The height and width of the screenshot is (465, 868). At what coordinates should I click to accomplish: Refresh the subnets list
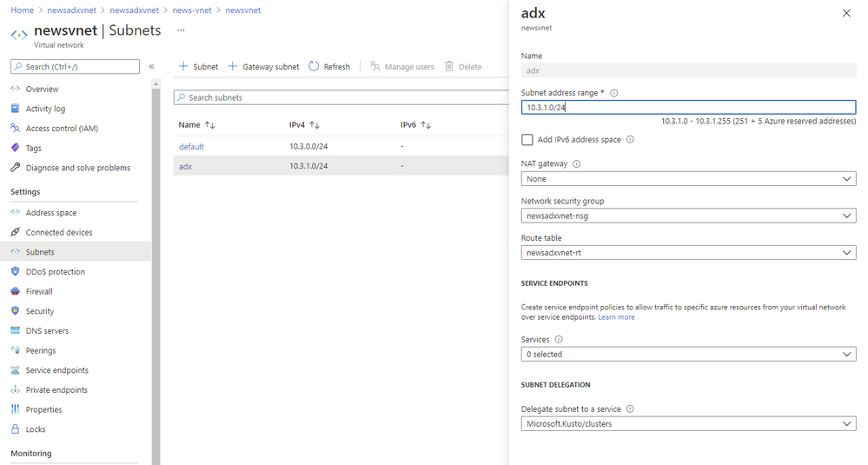point(329,66)
